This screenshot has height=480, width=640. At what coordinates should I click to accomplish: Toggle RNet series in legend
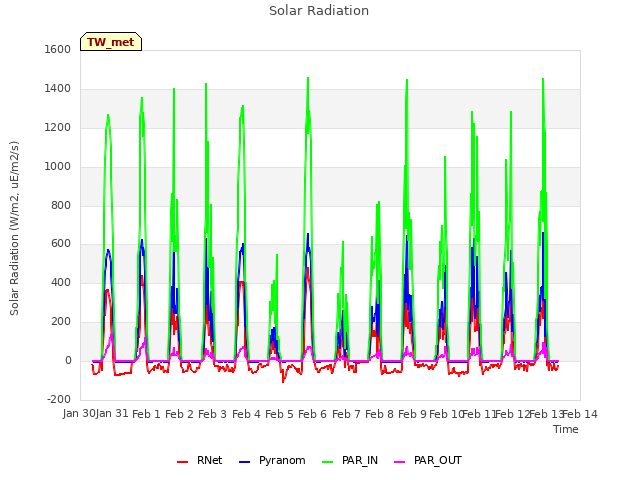tap(200, 460)
